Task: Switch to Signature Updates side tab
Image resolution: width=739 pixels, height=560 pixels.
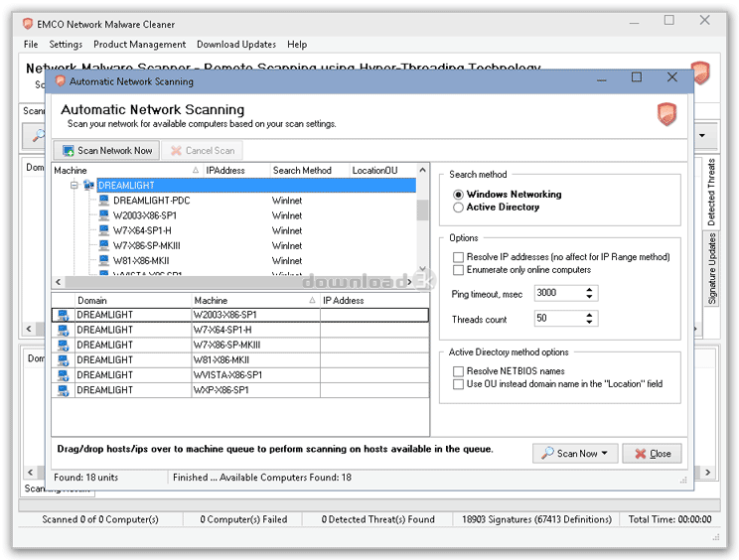Action: tap(711, 268)
